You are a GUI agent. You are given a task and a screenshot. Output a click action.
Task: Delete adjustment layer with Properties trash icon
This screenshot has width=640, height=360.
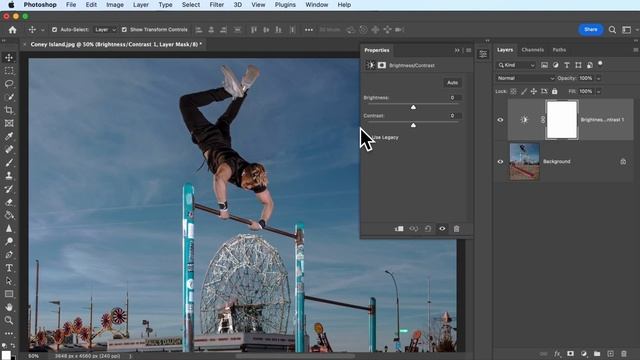click(456, 229)
